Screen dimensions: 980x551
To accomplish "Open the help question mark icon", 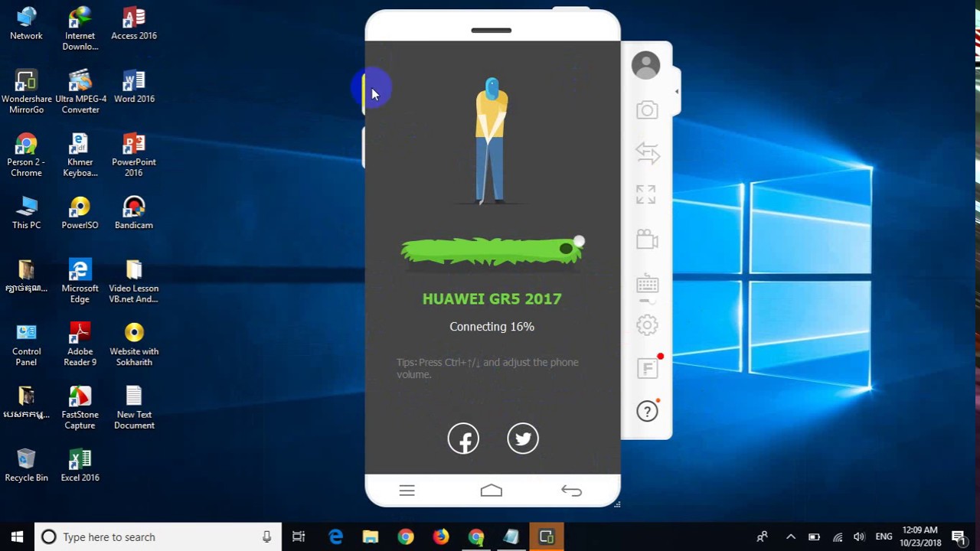I will 647,412.
